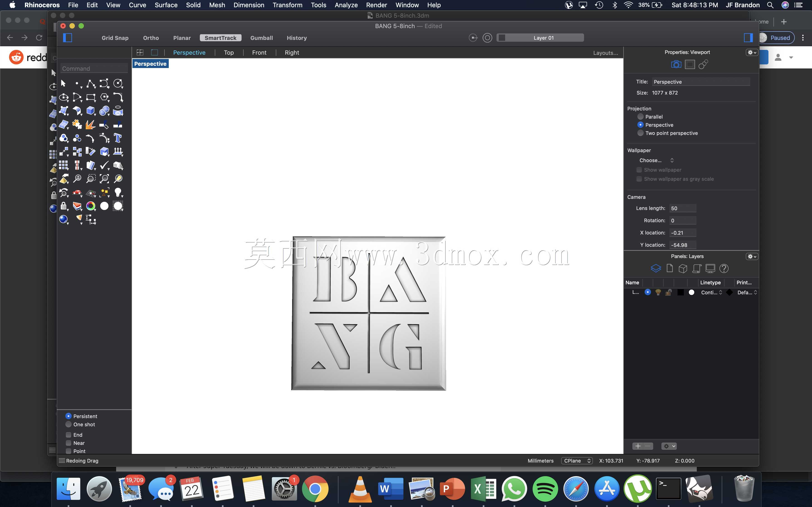Toggle the SmartTrack button
The height and width of the screenshot is (507, 812).
click(220, 38)
